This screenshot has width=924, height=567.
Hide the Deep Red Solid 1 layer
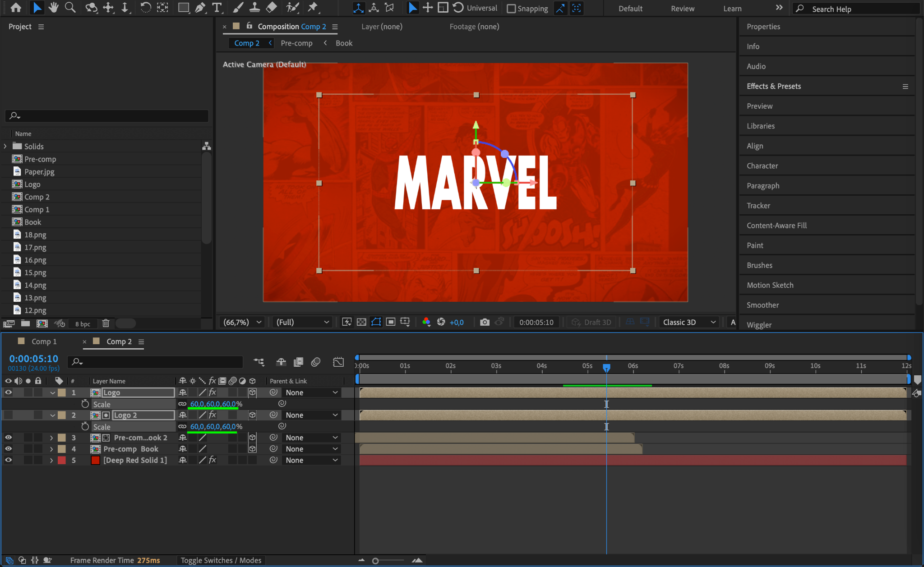(x=8, y=460)
